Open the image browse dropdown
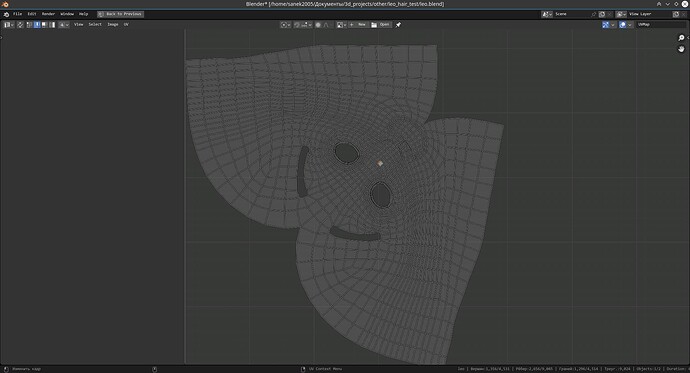690x373 pixels. 342,25
